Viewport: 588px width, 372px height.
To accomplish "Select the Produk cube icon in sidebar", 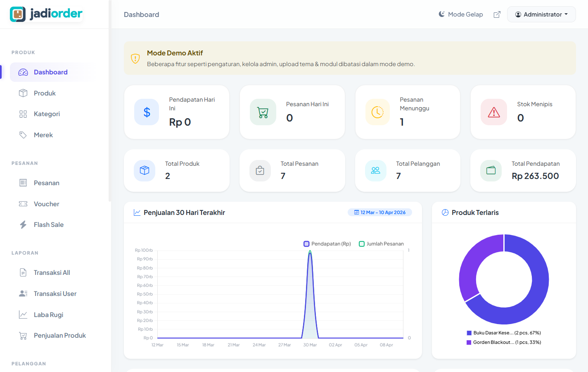I will (23, 93).
